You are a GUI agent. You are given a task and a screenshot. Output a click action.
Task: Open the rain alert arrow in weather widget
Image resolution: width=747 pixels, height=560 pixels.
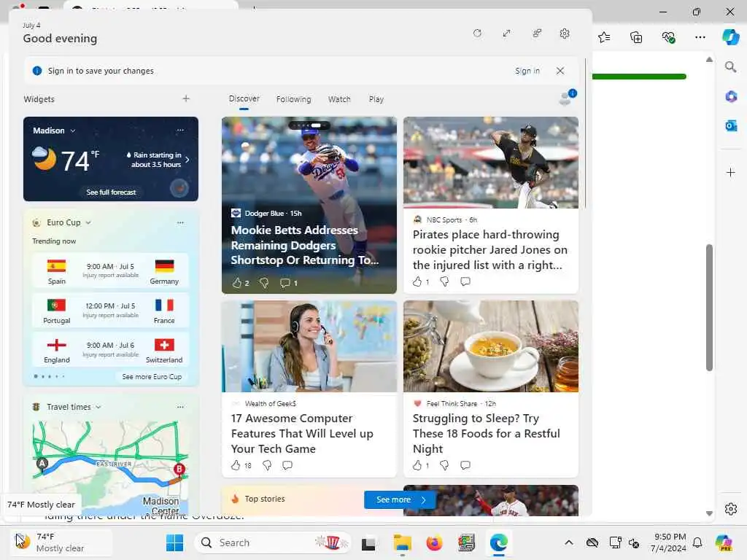tap(187, 160)
